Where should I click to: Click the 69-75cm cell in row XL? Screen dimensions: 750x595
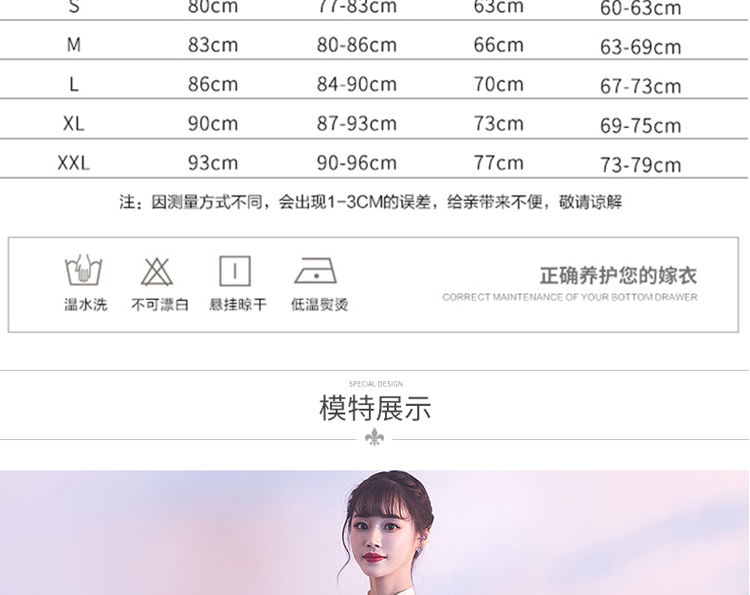tap(640, 126)
